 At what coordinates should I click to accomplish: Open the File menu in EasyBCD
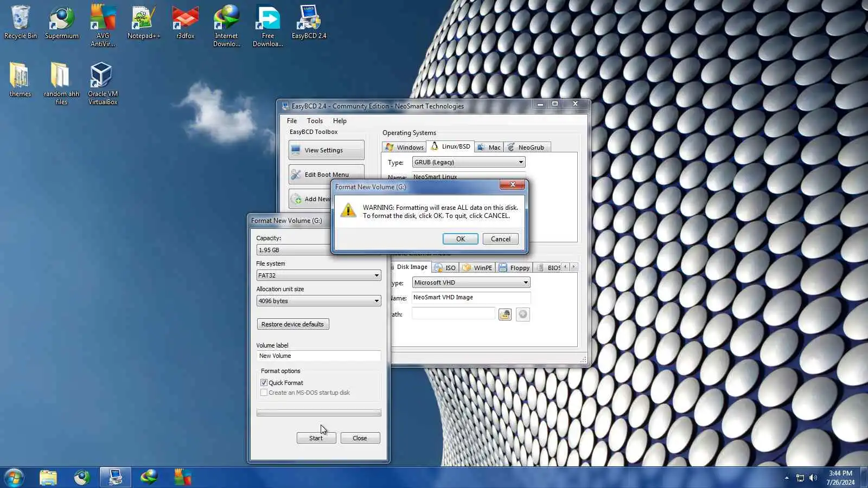(292, 121)
